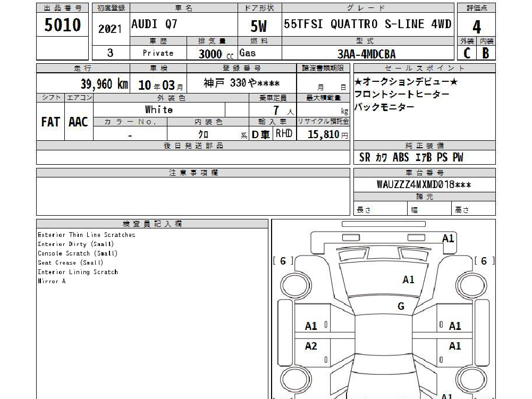
Task: Click D車 import value
Action: [x=260, y=135]
